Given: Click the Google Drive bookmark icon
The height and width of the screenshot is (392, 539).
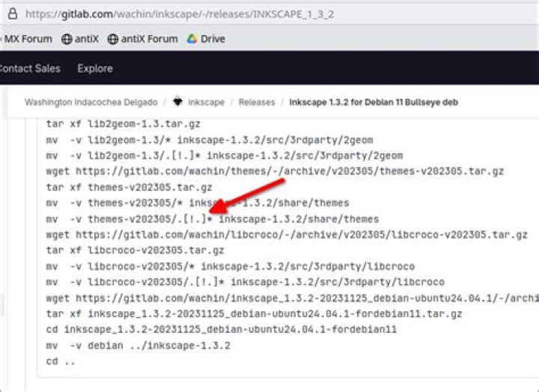Looking at the screenshot, I should [x=192, y=39].
